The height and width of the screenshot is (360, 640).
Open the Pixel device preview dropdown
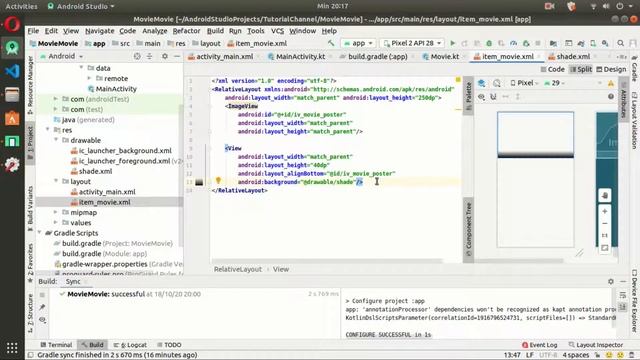tap(524, 83)
